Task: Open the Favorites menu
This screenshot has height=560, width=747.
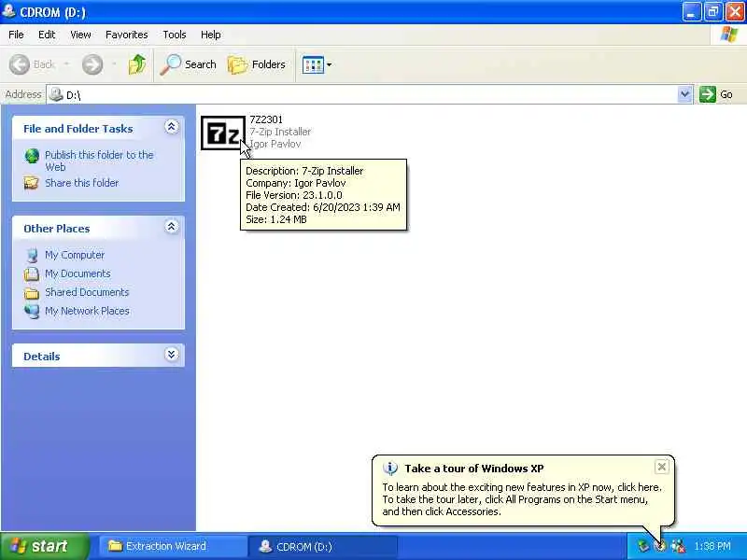Action: tap(127, 35)
